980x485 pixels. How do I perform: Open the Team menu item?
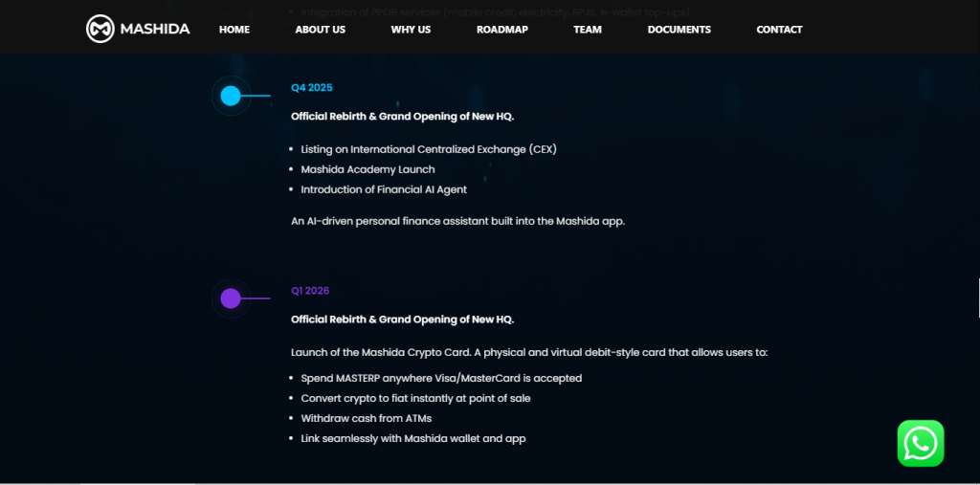coord(588,30)
